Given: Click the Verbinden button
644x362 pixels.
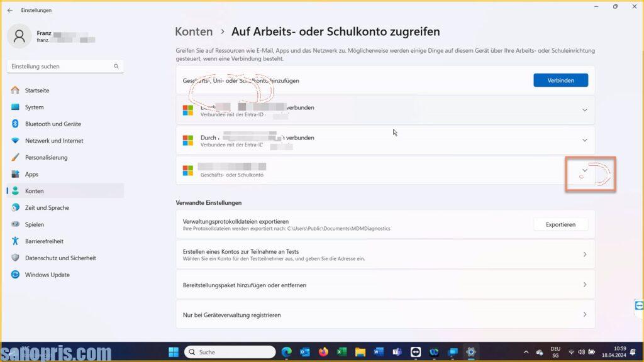Looking at the screenshot, I should [560, 80].
